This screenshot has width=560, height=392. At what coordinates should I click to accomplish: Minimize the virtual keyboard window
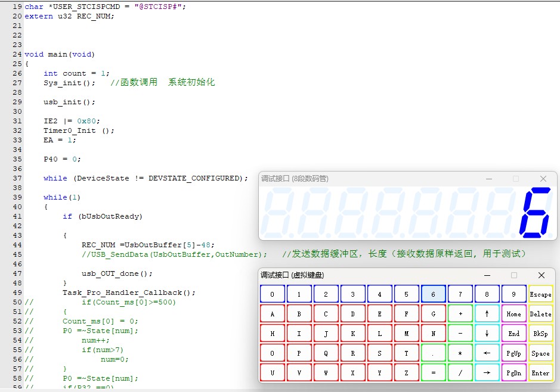pyautogui.click(x=487, y=275)
